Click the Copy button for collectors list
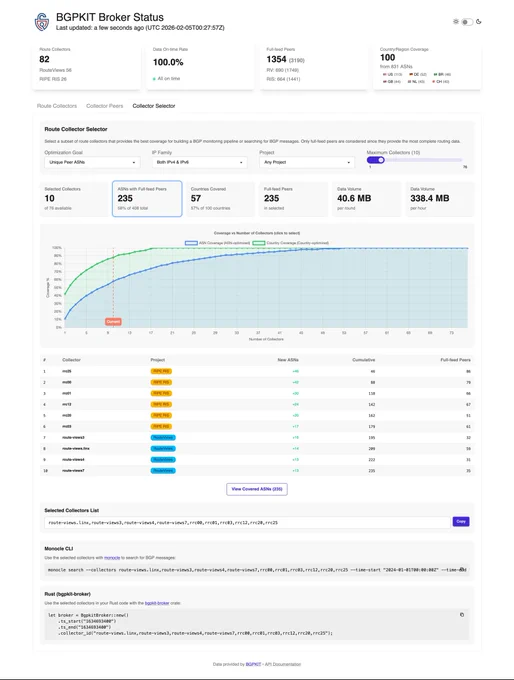Image resolution: width=514 pixels, height=680 pixels. [x=461, y=521]
